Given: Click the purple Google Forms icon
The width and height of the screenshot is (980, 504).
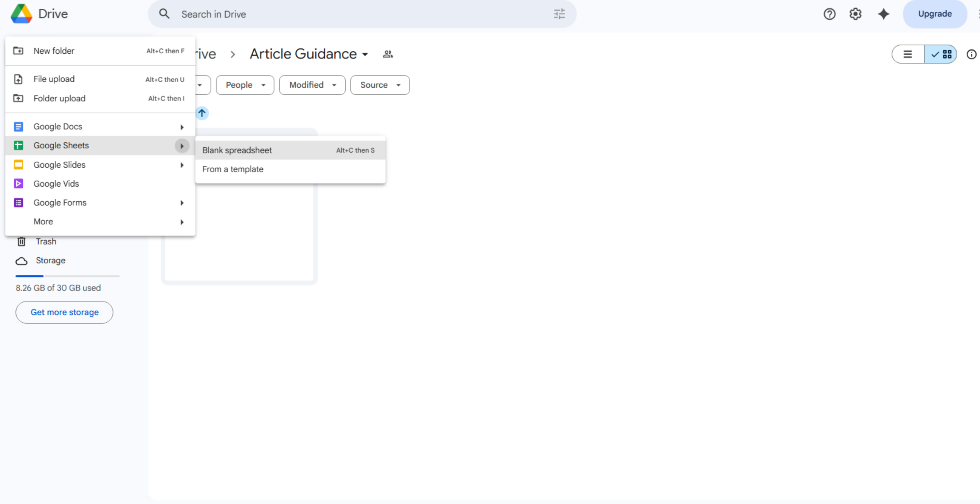Looking at the screenshot, I should pos(18,203).
